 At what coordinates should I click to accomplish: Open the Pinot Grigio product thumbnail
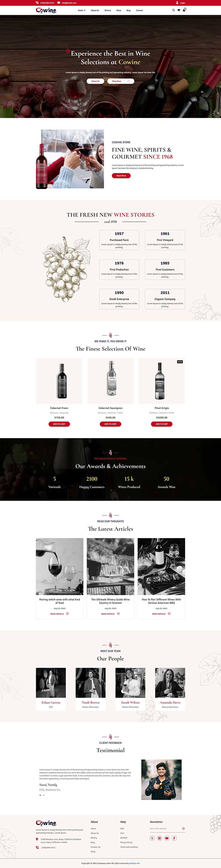click(x=162, y=381)
